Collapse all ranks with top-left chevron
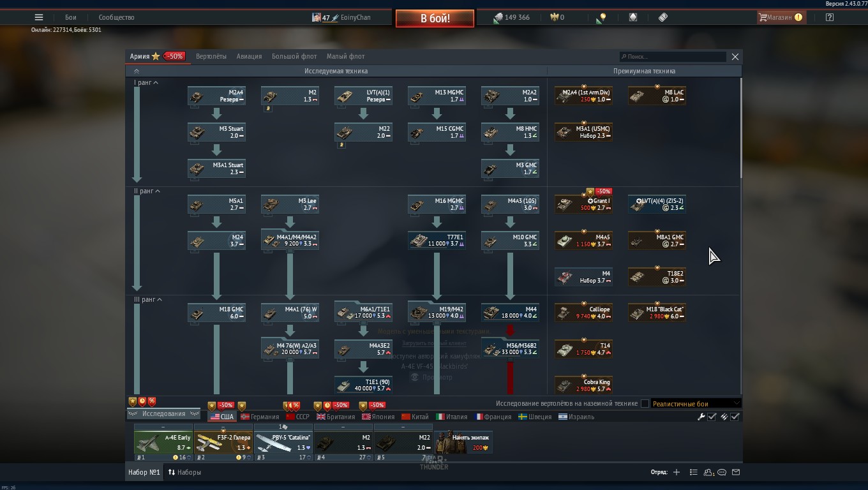Viewport: 868px width, 490px height. click(x=136, y=71)
